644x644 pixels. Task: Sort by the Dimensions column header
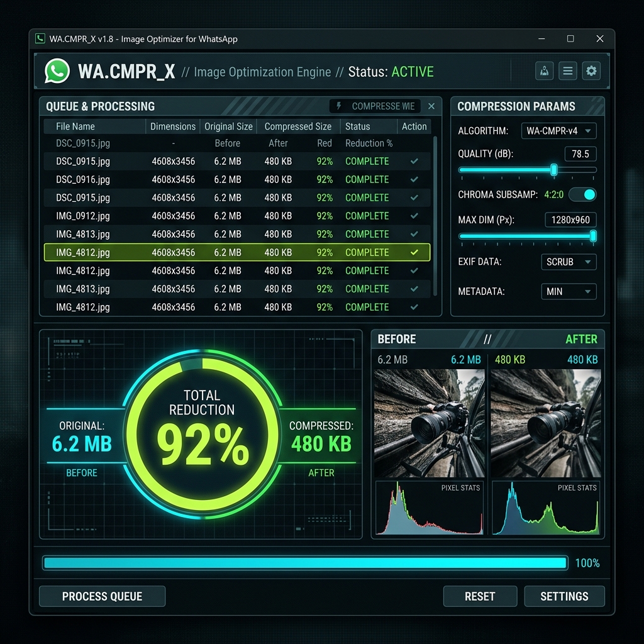pos(173,126)
